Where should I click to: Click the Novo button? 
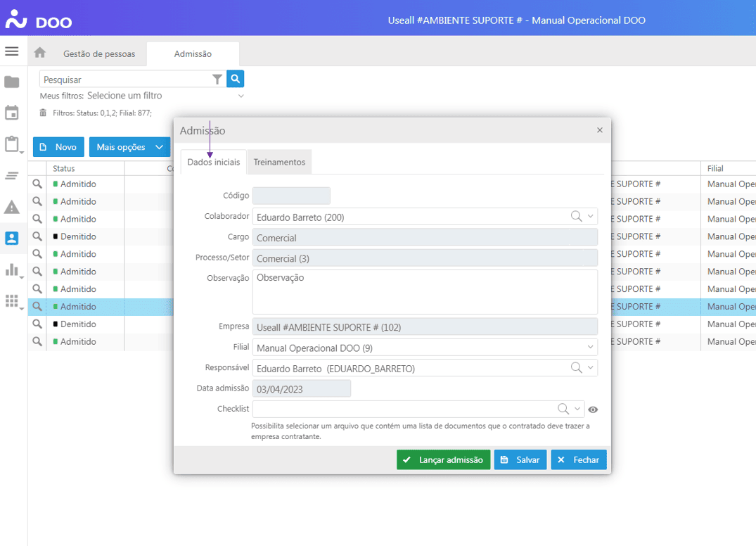(58, 147)
